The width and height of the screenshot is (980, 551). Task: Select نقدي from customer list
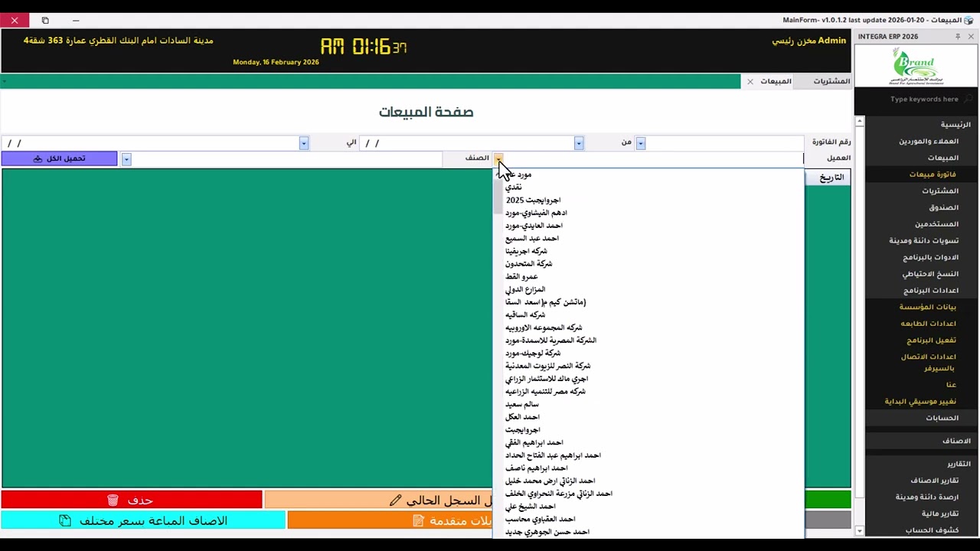514,187
